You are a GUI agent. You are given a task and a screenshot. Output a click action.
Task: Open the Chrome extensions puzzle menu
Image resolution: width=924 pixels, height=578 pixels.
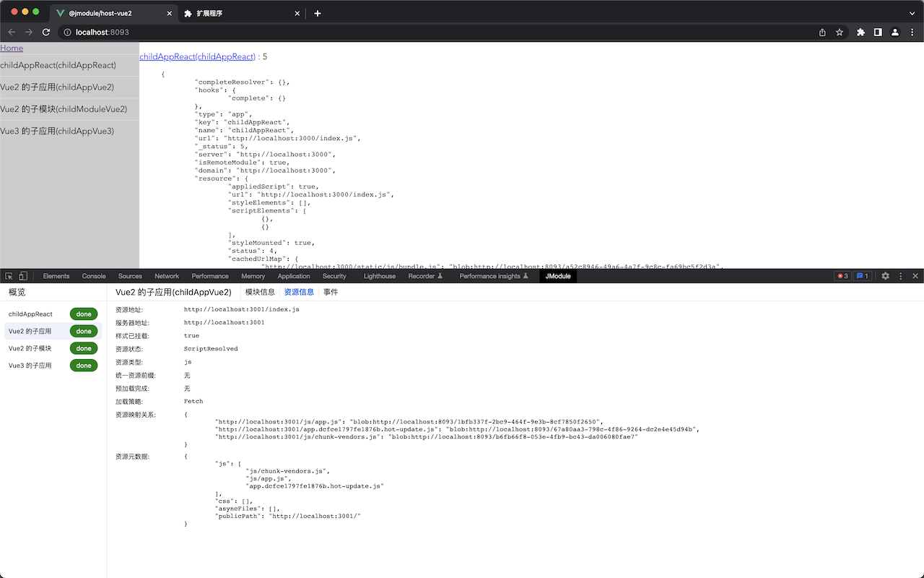pyautogui.click(x=860, y=33)
